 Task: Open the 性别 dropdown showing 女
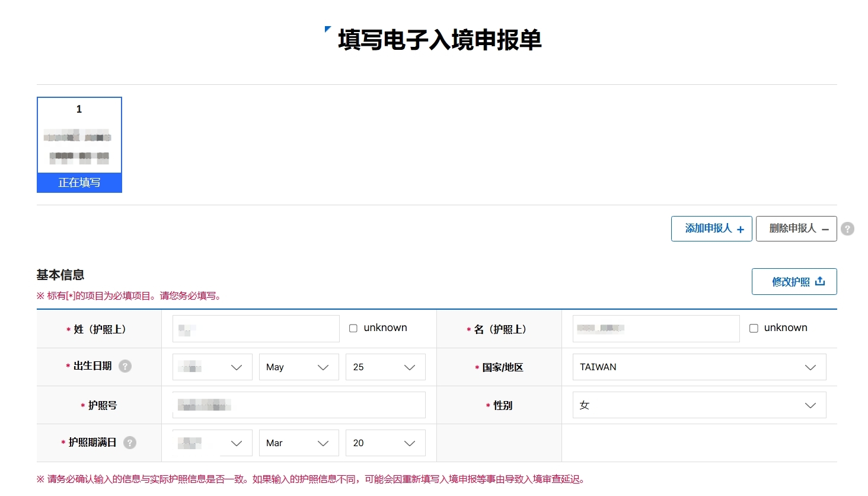click(x=699, y=405)
